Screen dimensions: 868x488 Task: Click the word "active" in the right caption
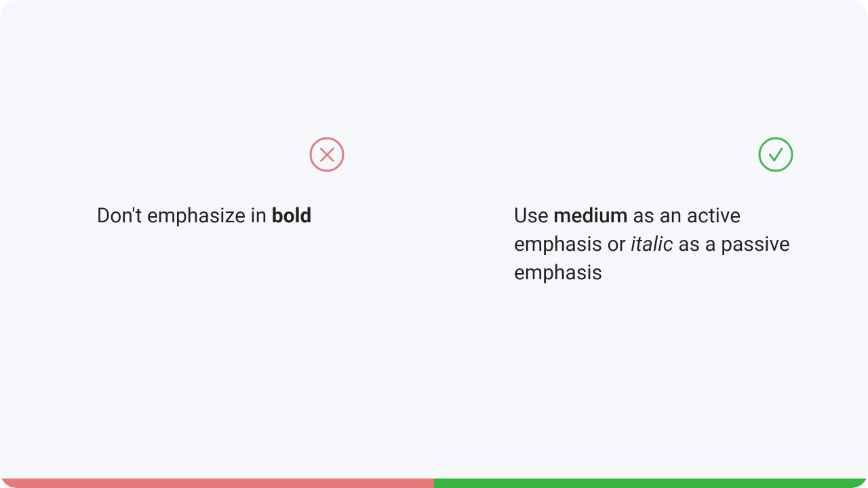pos(713,216)
